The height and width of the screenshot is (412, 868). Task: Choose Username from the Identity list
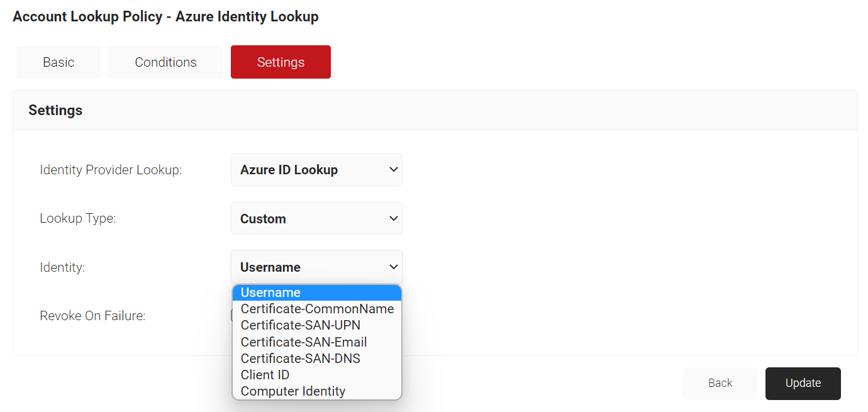[x=317, y=292]
